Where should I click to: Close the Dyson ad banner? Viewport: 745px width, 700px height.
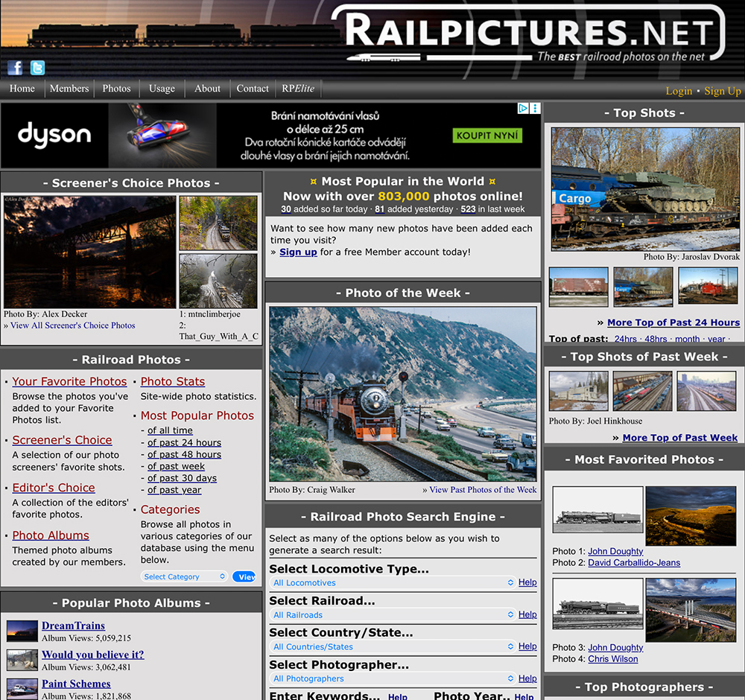(535, 109)
